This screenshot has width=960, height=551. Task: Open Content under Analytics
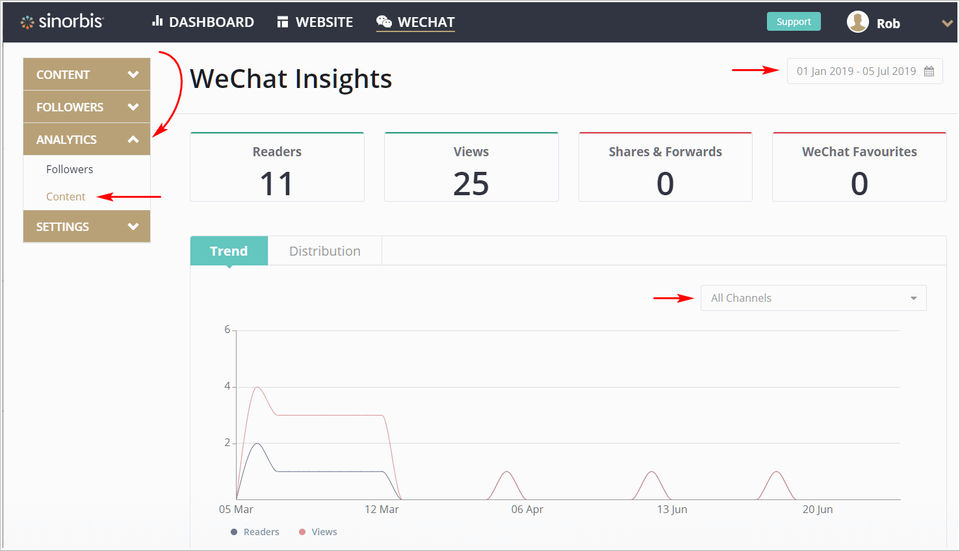tap(66, 197)
